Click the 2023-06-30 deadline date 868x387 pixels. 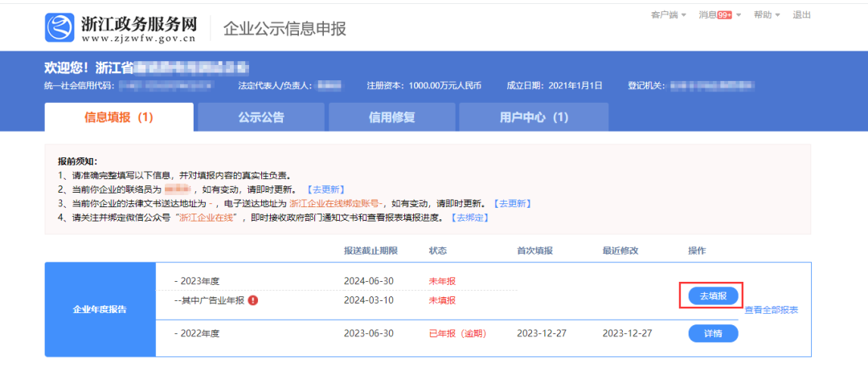(x=369, y=333)
